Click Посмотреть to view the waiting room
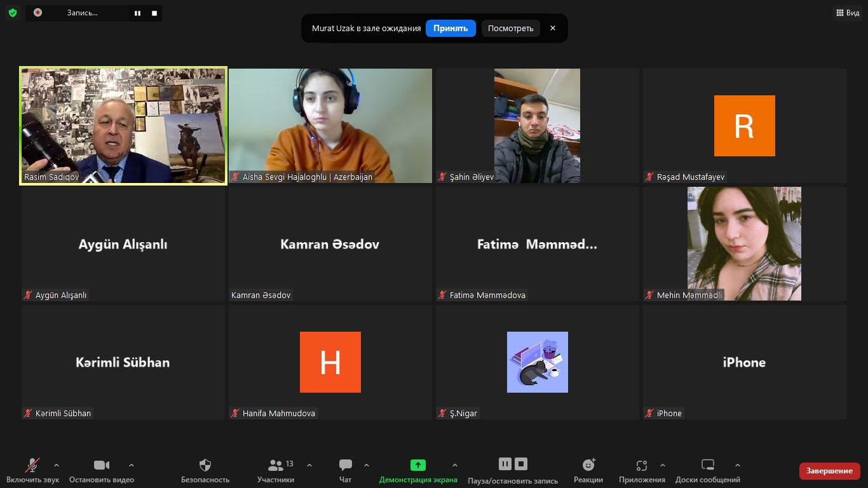 511,28
